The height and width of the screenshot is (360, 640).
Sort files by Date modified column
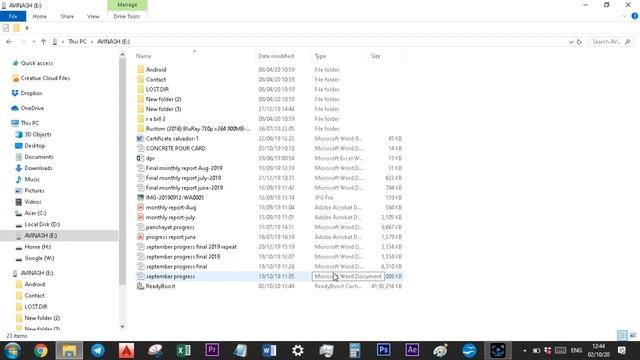tap(276, 56)
